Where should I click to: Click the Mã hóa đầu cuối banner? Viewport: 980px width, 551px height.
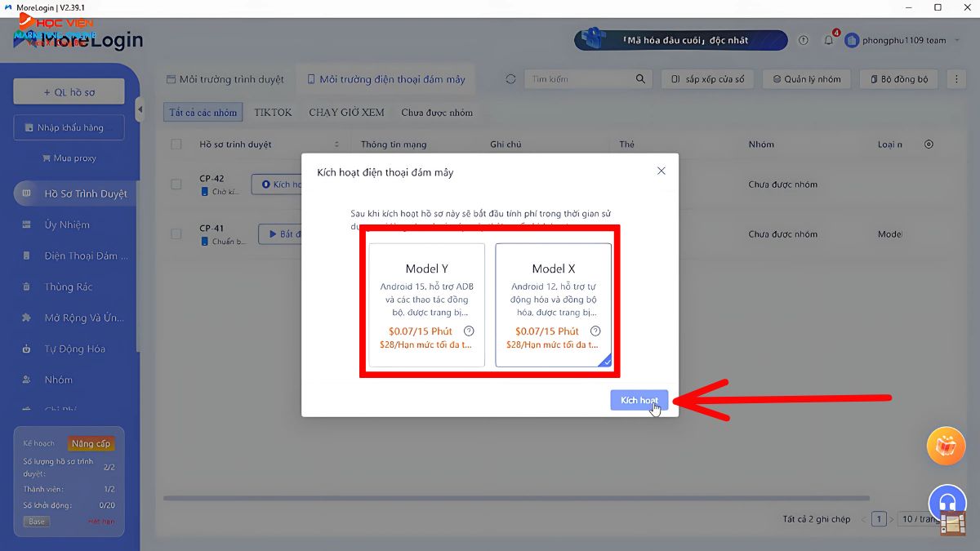(x=681, y=40)
